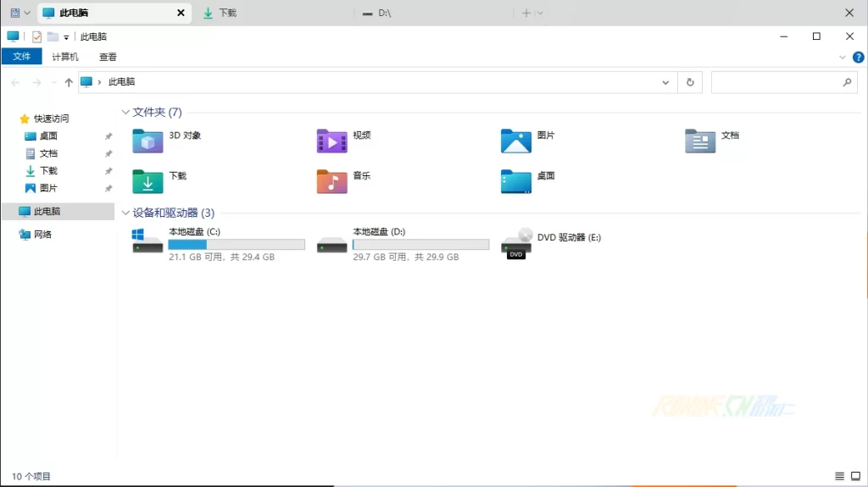Screen dimensions: 868x487
Task: Click the 本地磁盘 (D:) capacity bar
Action: pyautogui.click(x=420, y=245)
